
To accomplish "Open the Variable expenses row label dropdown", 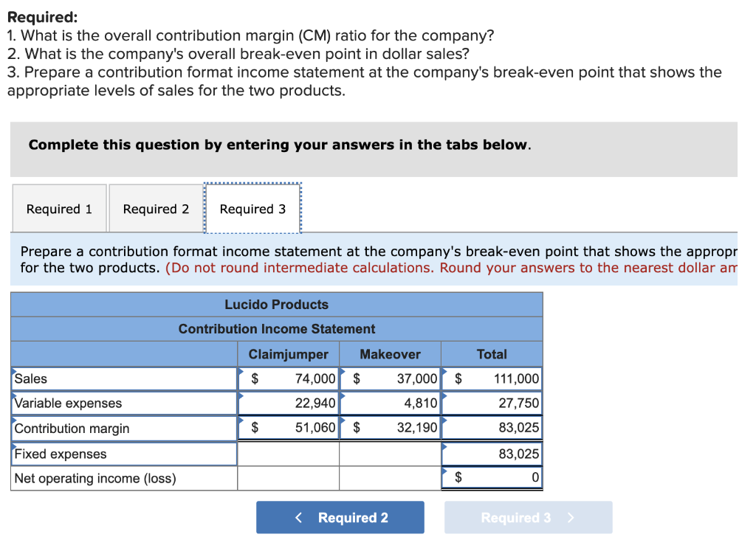I will [x=124, y=404].
